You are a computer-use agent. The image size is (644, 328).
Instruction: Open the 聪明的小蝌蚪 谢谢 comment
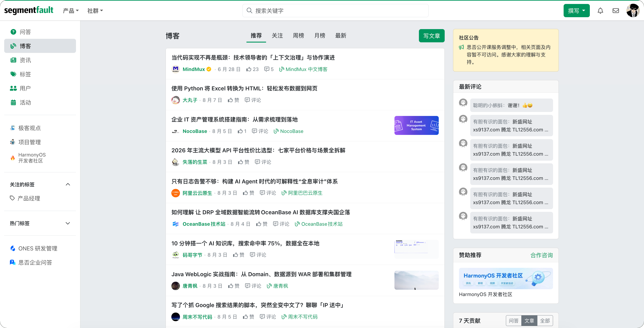click(511, 105)
